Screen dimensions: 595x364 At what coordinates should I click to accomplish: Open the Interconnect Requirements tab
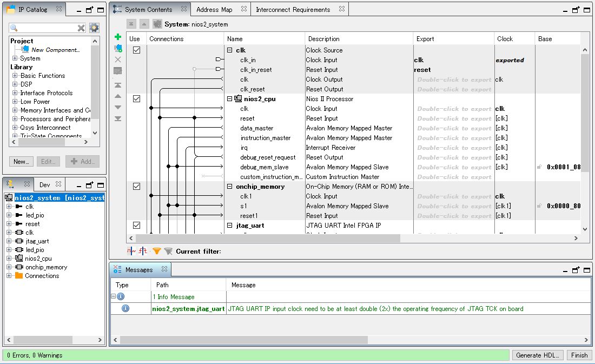coord(293,10)
